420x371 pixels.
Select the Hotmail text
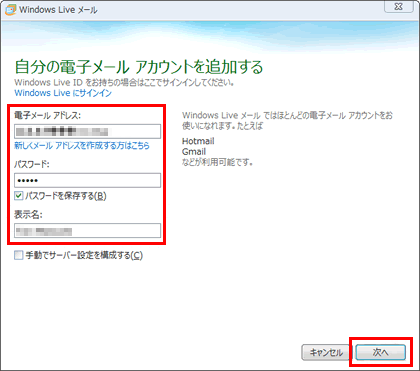[198, 141]
